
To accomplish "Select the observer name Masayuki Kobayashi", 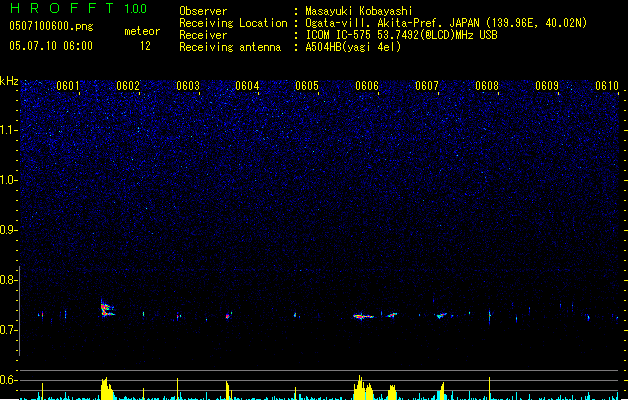I will tap(359, 11).
